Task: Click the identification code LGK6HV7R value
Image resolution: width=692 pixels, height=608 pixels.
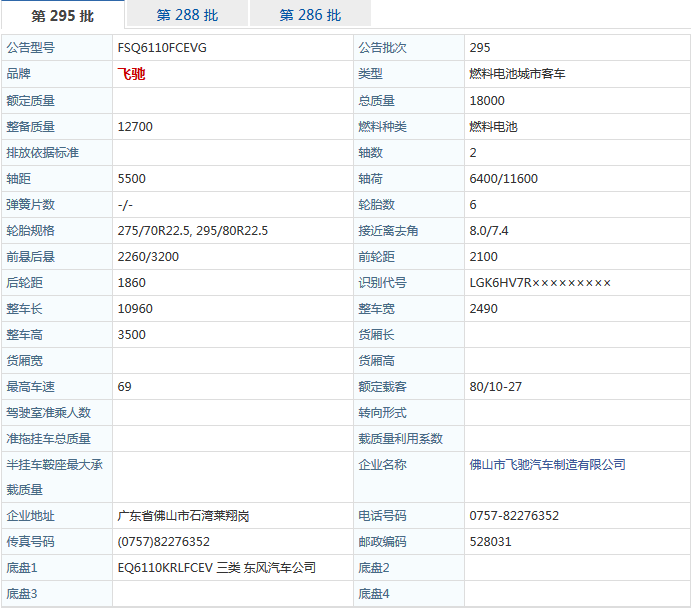Action: click(x=540, y=283)
